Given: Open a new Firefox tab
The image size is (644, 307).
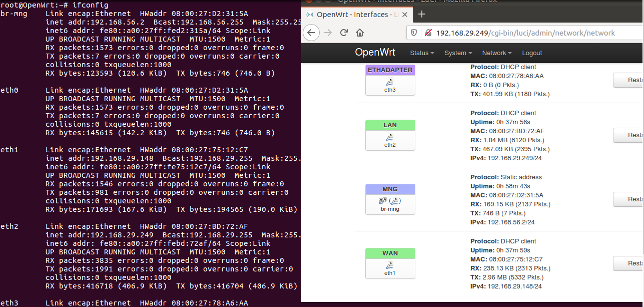Looking at the screenshot, I should coord(421,14).
